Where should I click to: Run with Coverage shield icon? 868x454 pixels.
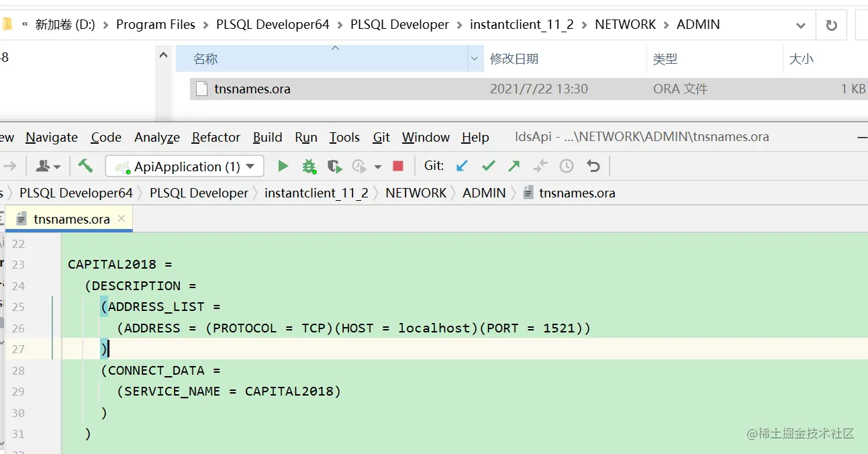click(x=334, y=166)
